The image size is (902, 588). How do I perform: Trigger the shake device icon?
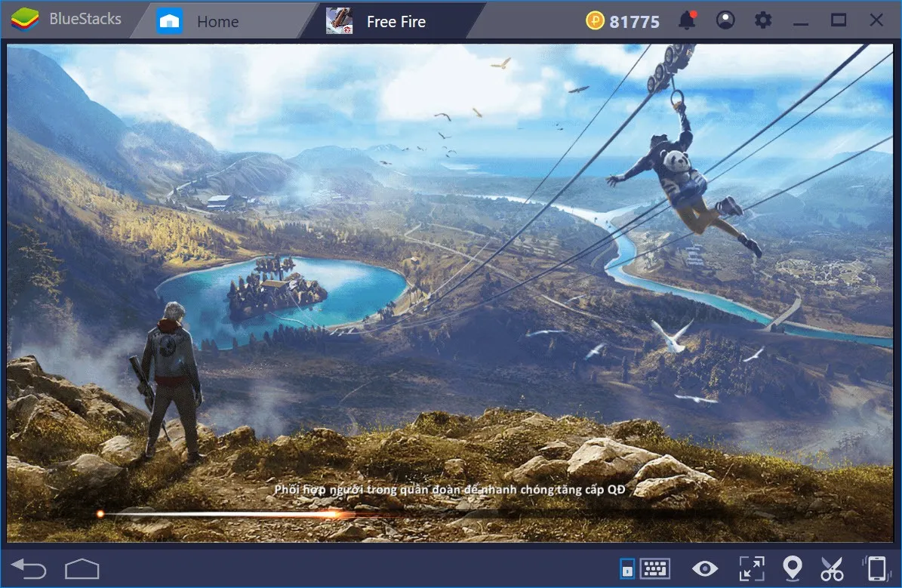876,568
